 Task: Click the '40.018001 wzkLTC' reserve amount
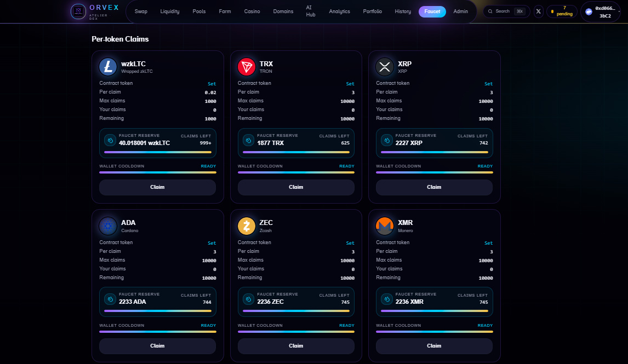[x=144, y=143]
